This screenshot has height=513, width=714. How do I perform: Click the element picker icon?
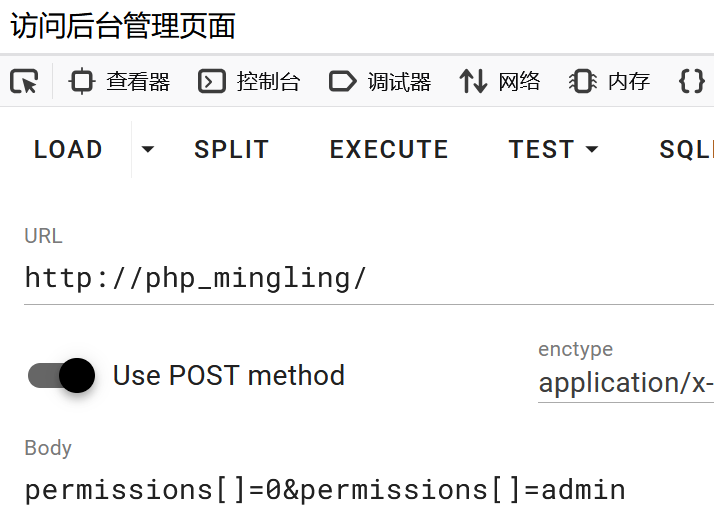tap(24, 82)
